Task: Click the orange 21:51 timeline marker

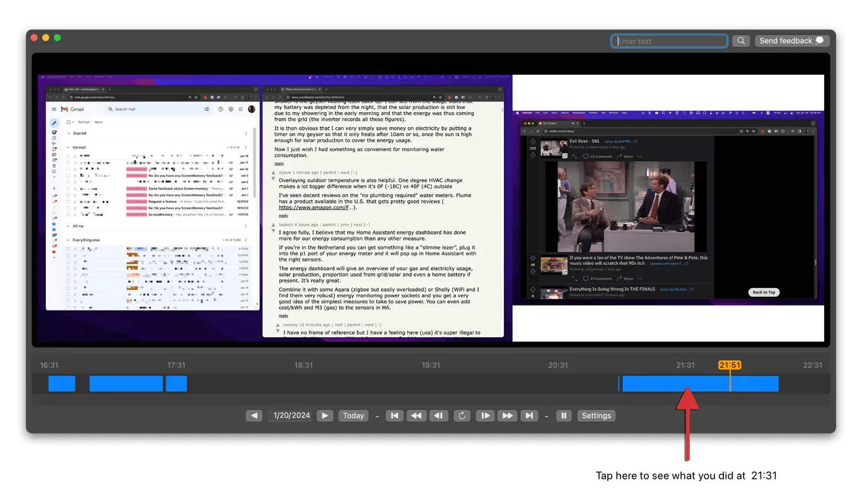Action: click(730, 365)
